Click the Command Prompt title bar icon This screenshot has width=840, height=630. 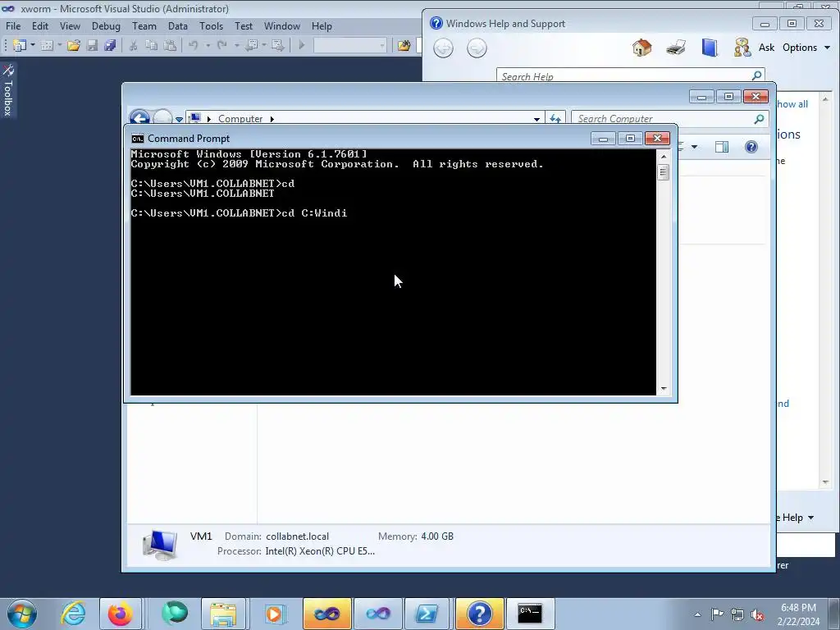(x=138, y=139)
